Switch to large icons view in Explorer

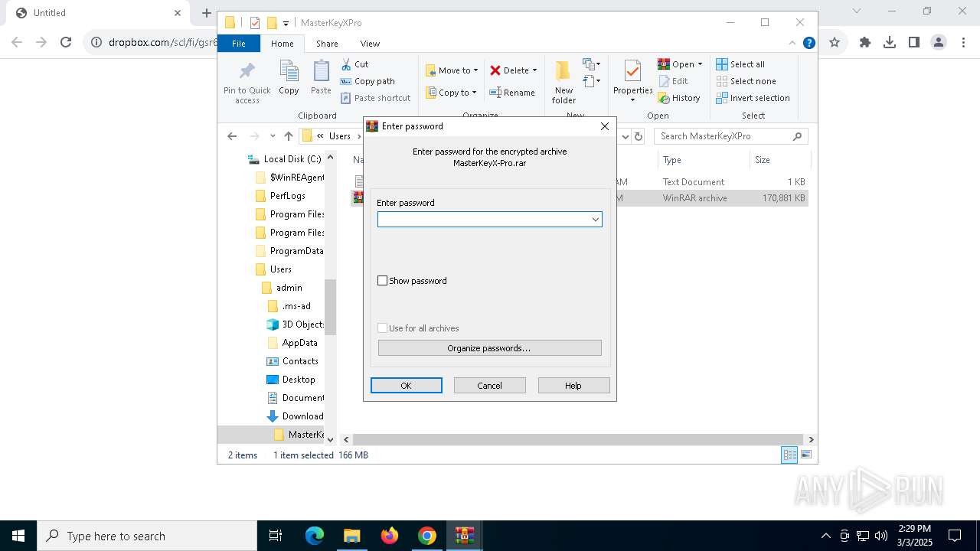(x=805, y=455)
